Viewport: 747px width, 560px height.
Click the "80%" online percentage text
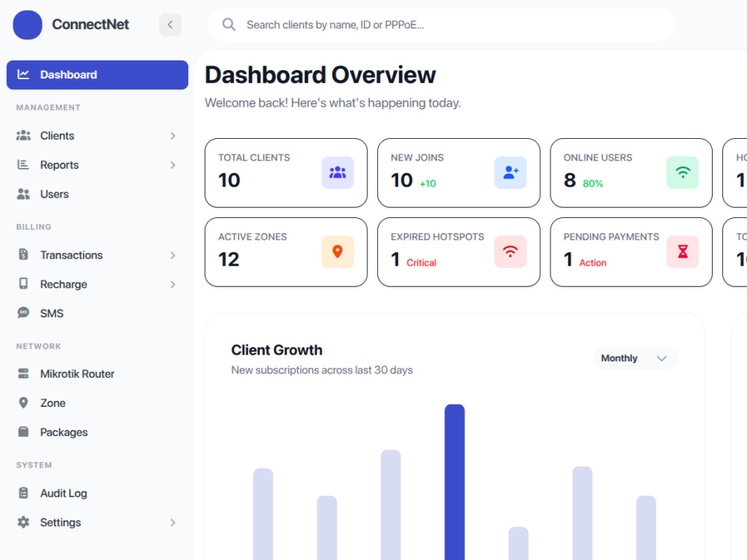(x=592, y=184)
